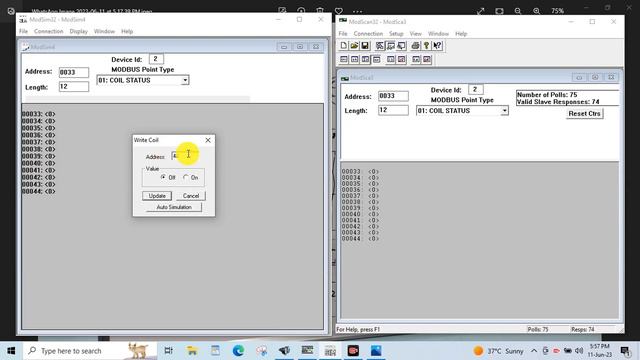Screen dimensions: 640x360
Task: Click the Open file icon in ModScan32
Action: point(354,45)
